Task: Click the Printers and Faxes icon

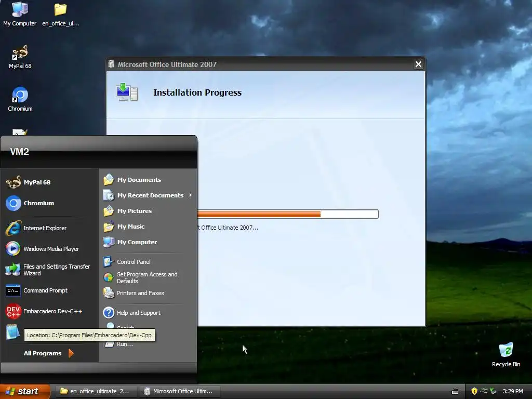Action: pos(109,293)
